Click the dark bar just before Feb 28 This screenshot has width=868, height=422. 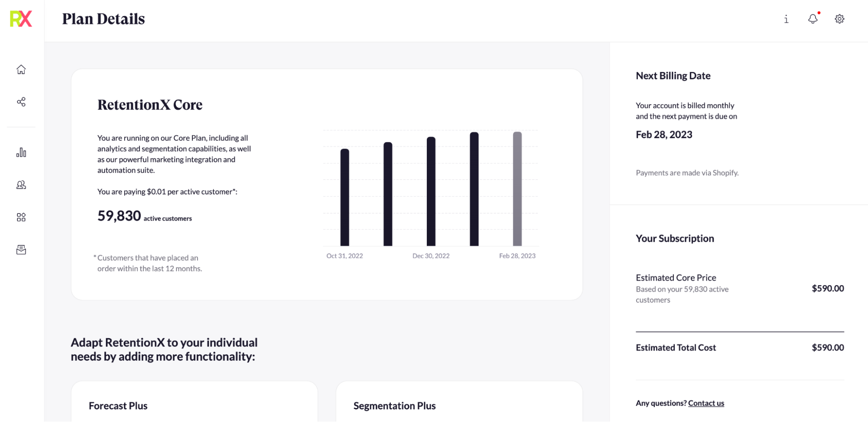(x=474, y=189)
